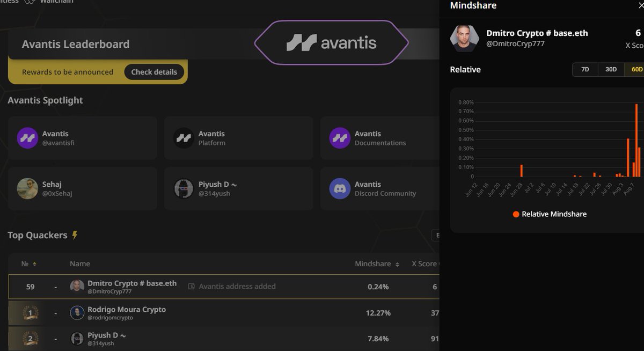Click the Dmitro Crypto # base.eth panel title
644x351 pixels.
(537, 33)
